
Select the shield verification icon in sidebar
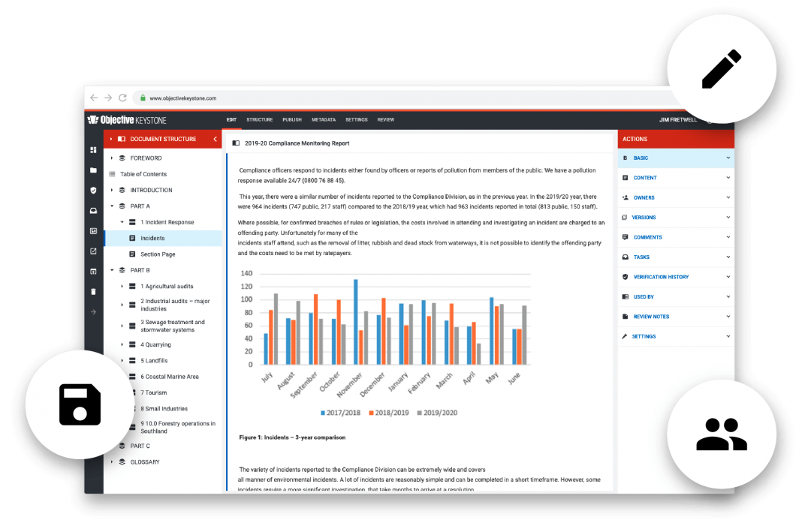[x=92, y=190]
